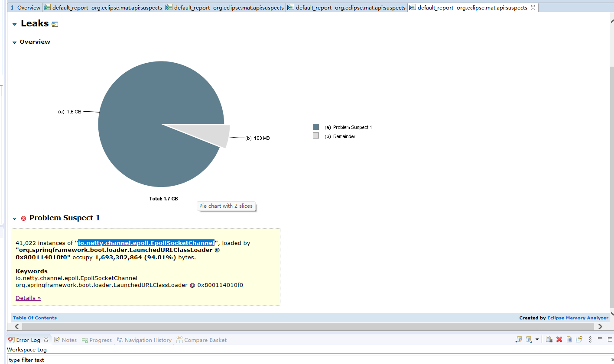
Task: Close the Error Log tab with its X
Action: coord(46,340)
